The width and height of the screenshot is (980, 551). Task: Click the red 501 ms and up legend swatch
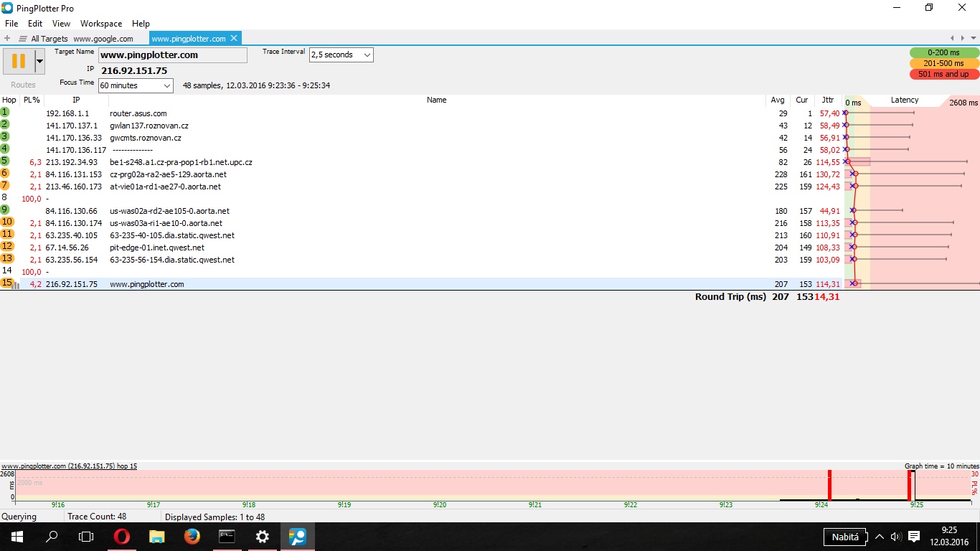(943, 74)
